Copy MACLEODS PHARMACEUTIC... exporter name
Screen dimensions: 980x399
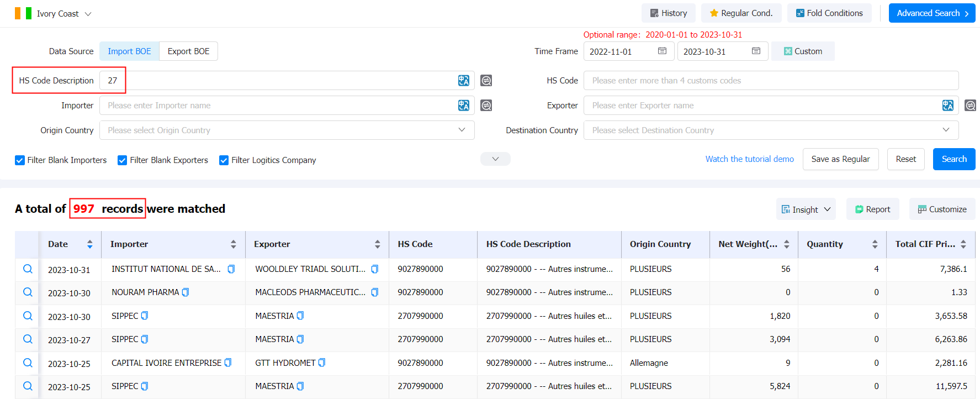coord(375,292)
